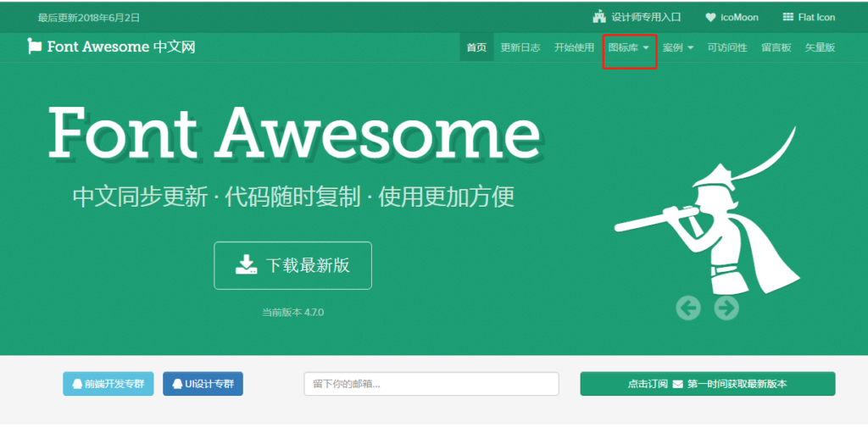Click the envelope icon in subscribe button

tap(677, 384)
